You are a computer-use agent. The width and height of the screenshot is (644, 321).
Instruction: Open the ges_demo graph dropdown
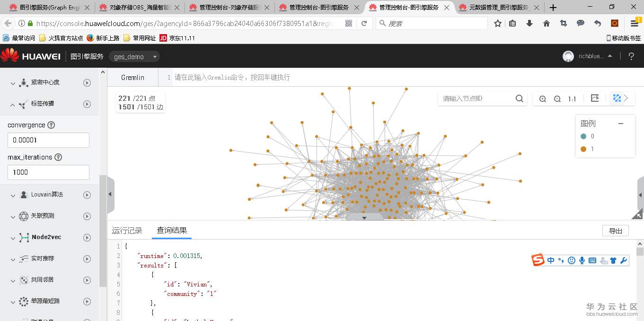pyautogui.click(x=134, y=57)
